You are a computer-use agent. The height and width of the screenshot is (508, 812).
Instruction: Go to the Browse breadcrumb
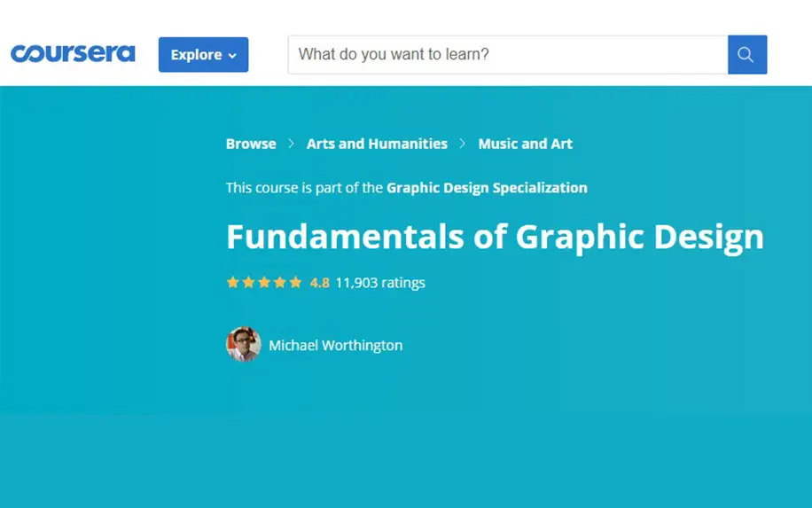pyautogui.click(x=251, y=144)
